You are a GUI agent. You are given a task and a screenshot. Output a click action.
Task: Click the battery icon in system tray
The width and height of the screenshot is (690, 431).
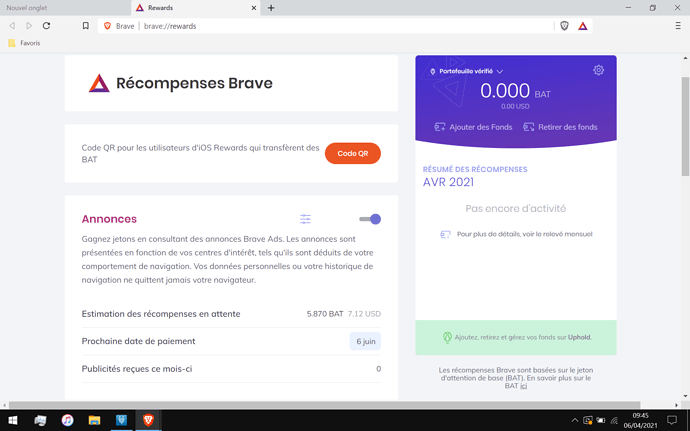point(601,420)
